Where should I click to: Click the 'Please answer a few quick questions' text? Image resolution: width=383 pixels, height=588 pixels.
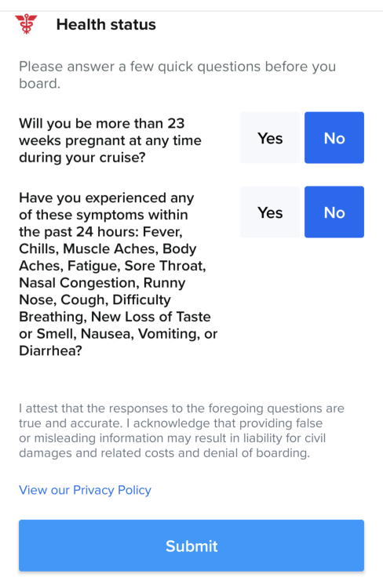coord(177,74)
